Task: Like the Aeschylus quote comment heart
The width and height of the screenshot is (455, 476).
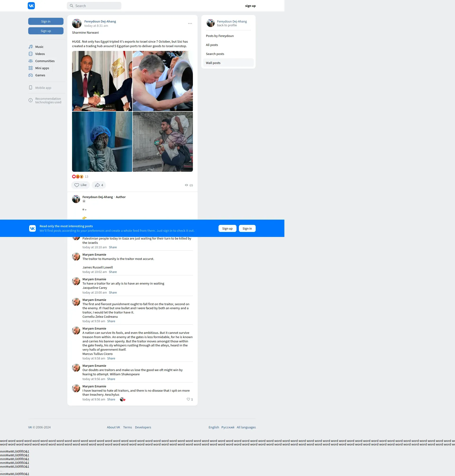Action: point(188,399)
